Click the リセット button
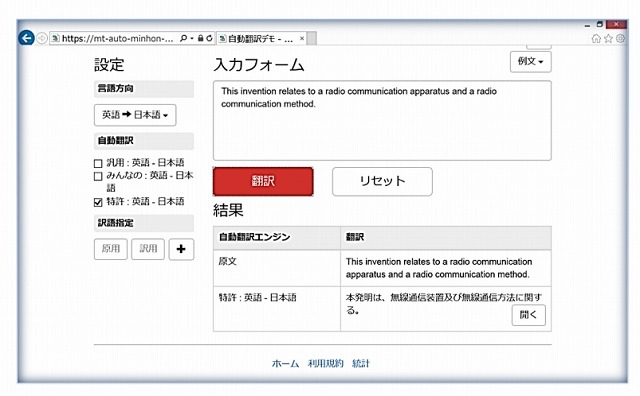This screenshot has width=640, height=396. 382,181
